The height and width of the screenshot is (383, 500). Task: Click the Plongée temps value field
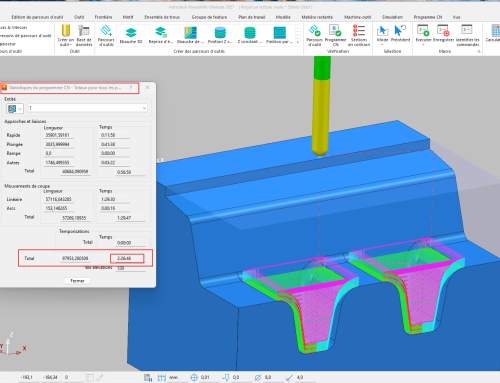(x=114, y=144)
